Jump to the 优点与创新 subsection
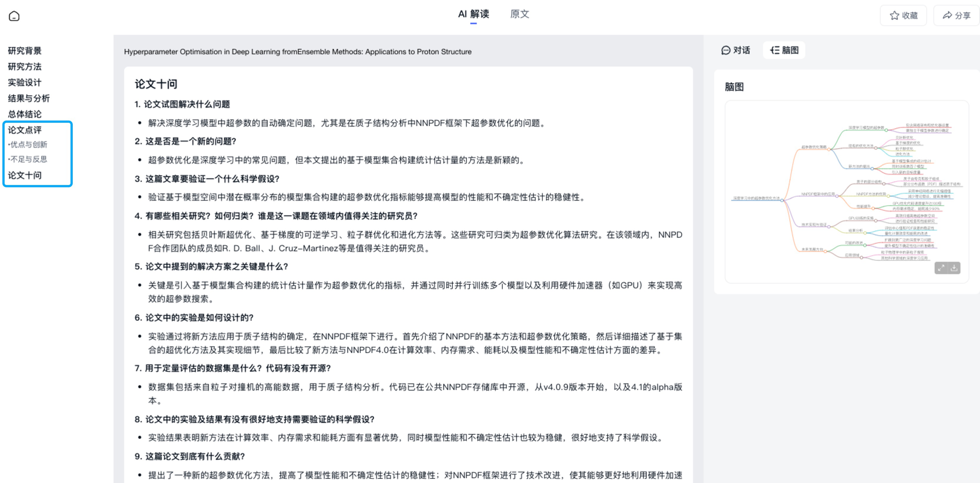Screen dimensions: 980x483 point(28,145)
